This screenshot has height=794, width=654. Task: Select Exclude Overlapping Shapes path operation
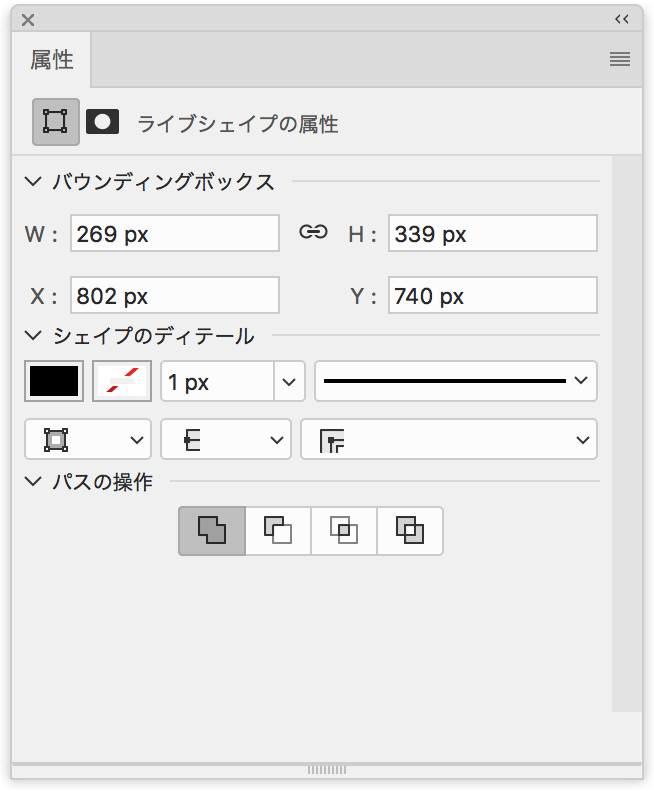pyautogui.click(x=410, y=531)
